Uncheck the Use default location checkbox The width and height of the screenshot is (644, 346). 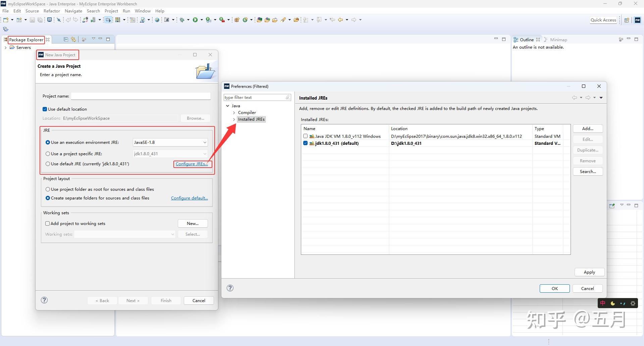(x=45, y=109)
